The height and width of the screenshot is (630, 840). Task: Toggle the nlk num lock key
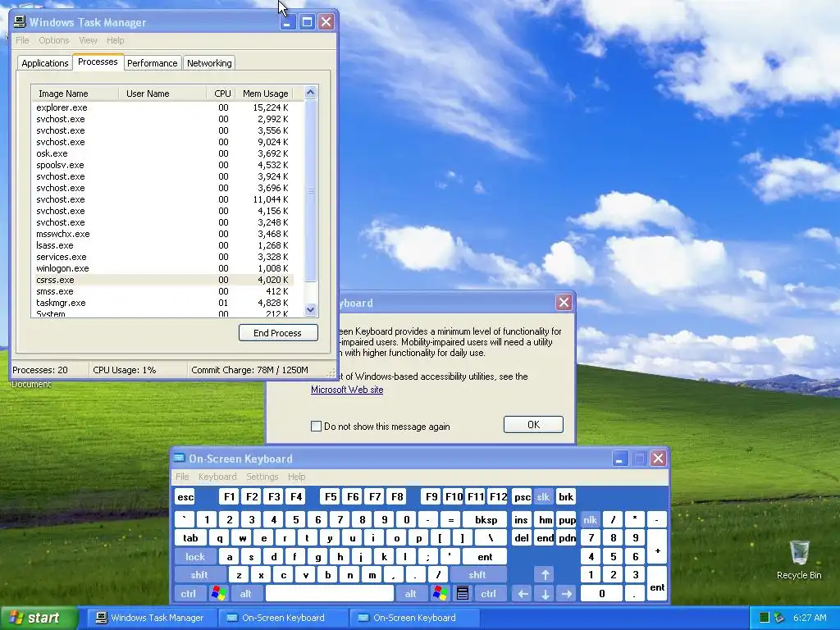(x=591, y=519)
